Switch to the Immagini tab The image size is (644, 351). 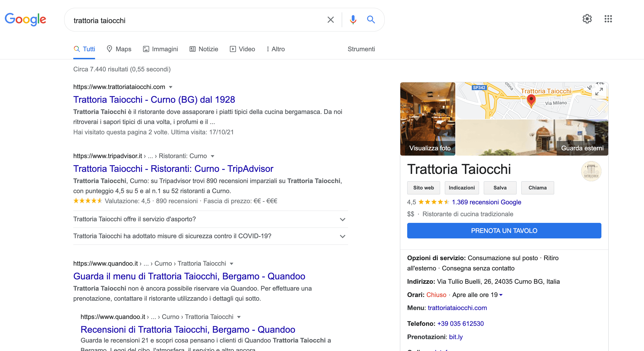[161, 49]
